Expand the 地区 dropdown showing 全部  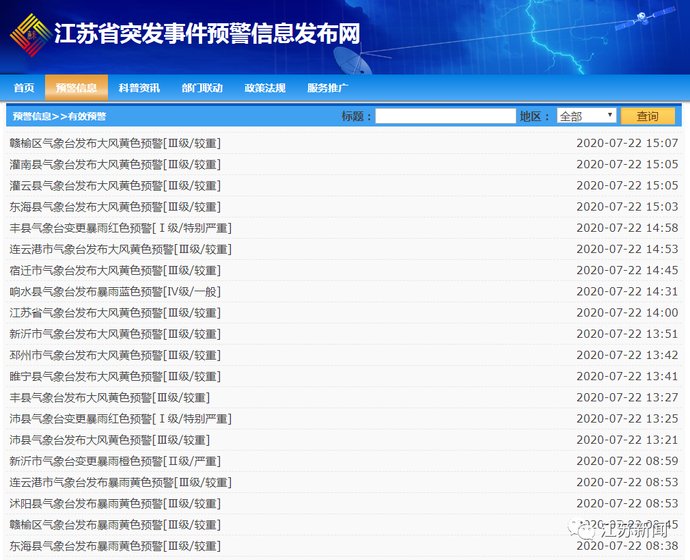(586, 116)
